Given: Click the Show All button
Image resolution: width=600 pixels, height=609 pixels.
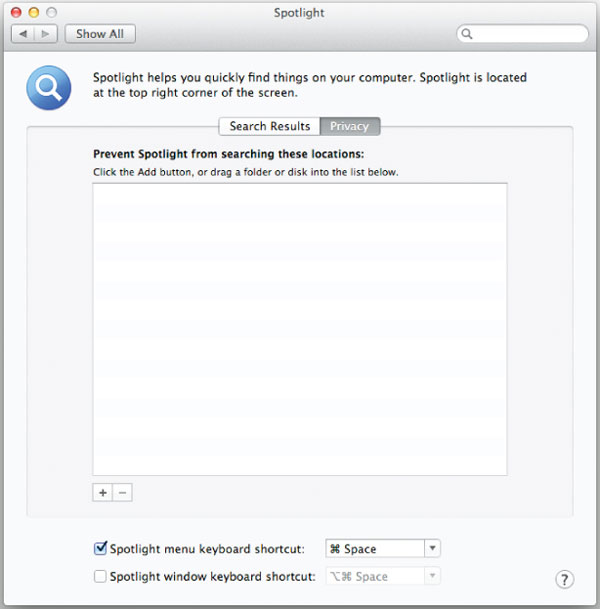Looking at the screenshot, I should (100, 34).
